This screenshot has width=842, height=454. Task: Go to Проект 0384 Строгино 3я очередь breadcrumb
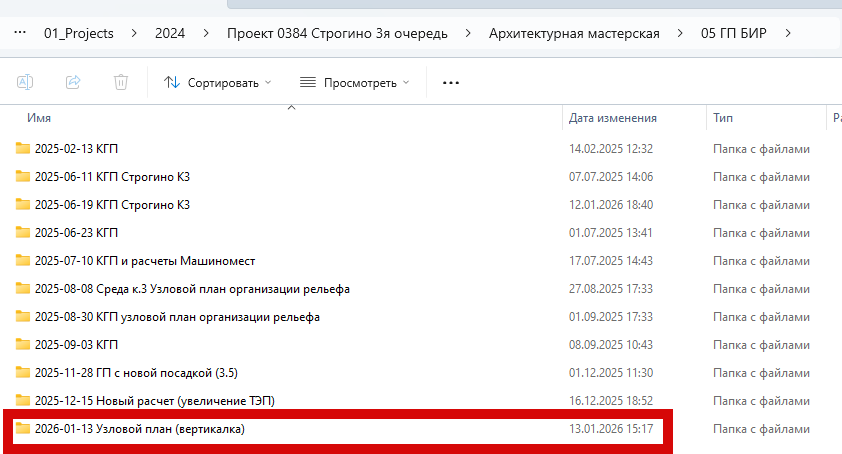coord(337,33)
